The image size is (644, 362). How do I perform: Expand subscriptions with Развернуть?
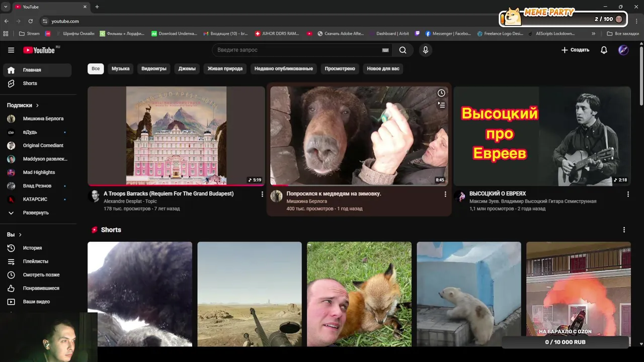click(x=37, y=213)
